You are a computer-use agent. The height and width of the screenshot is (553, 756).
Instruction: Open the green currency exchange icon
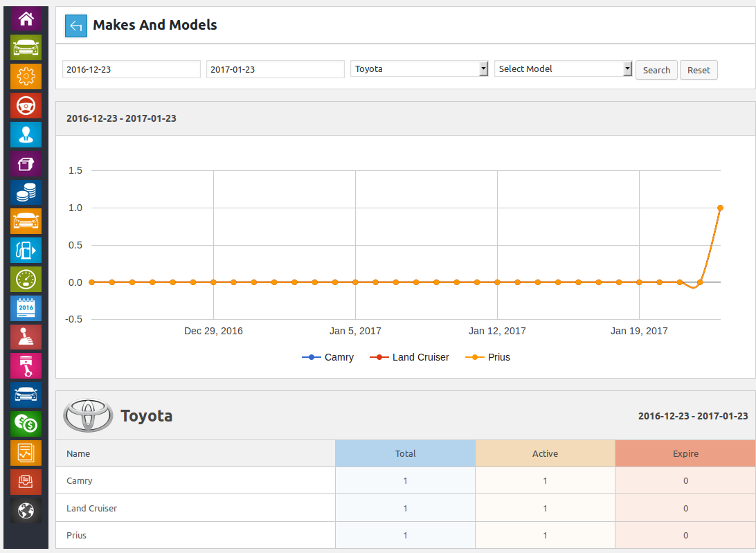26,424
